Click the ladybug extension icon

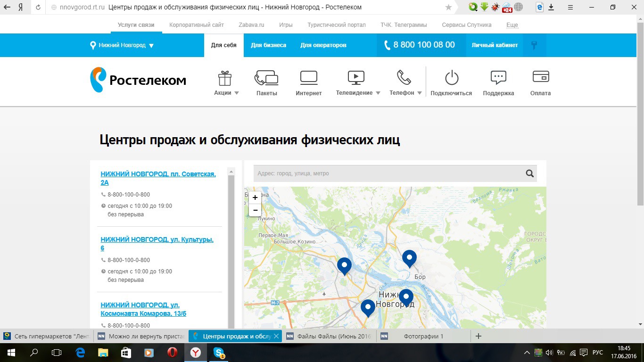point(495,7)
